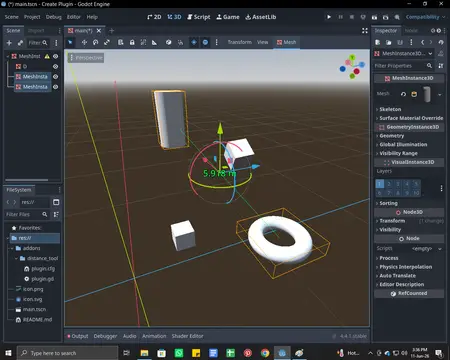Toggle render layer 6 in Layers

click(379, 193)
